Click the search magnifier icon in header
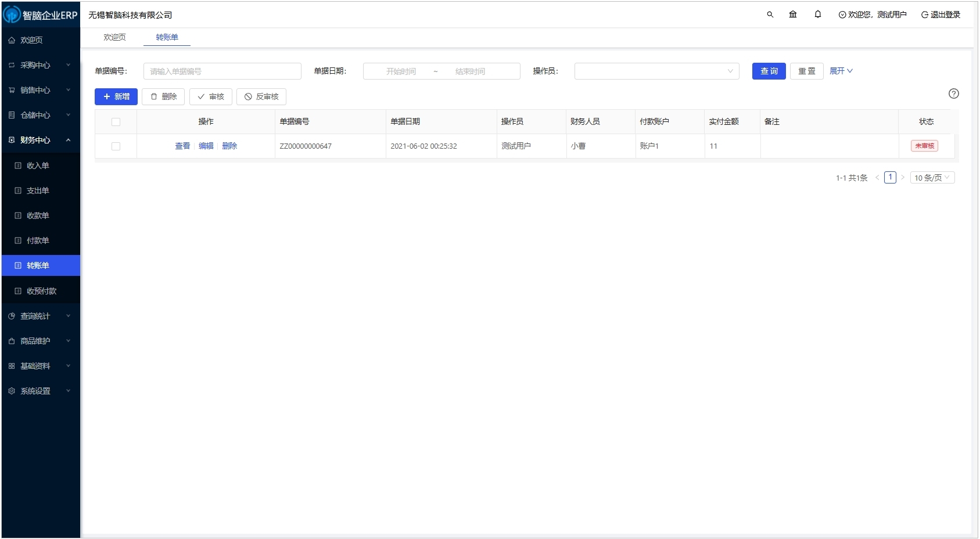The width and height of the screenshot is (980, 539). 770,15
